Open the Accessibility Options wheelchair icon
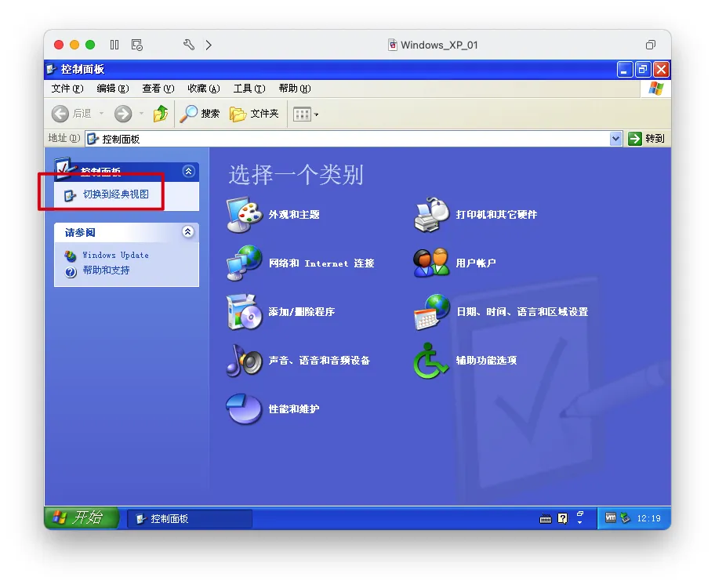The height and width of the screenshot is (588, 715). [x=430, y=361]
